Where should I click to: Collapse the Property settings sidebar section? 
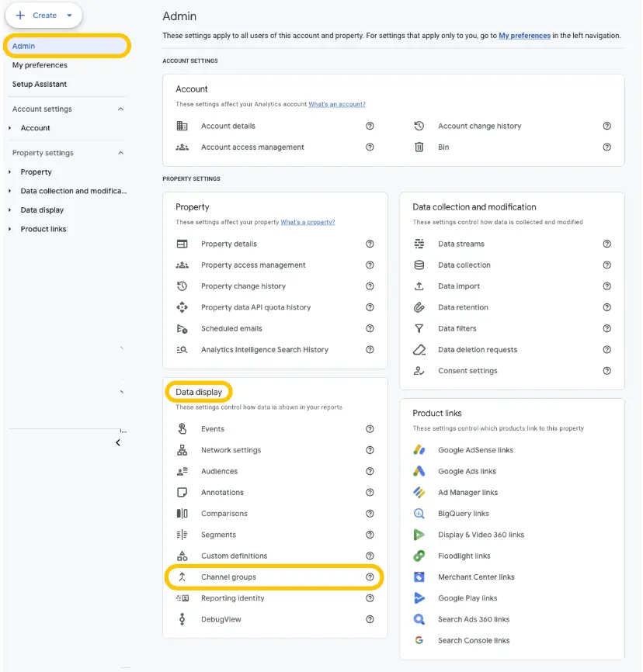(120, 153)
